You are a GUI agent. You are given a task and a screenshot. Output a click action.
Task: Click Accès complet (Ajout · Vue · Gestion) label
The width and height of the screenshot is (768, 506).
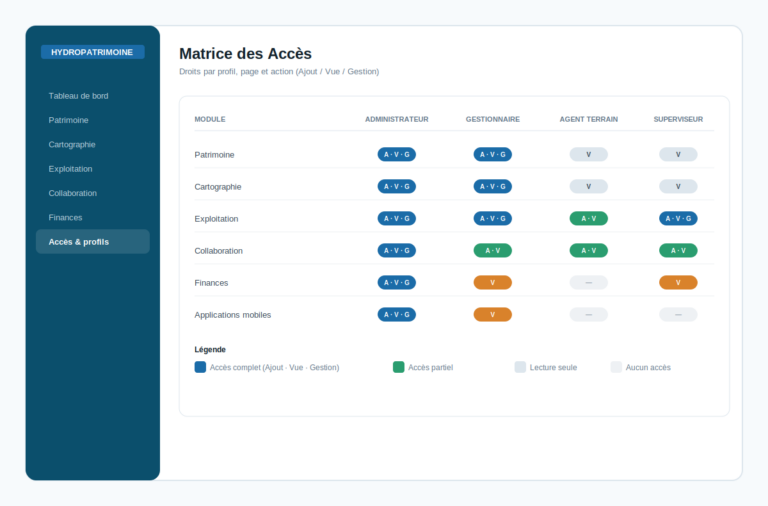click(274, 367)
